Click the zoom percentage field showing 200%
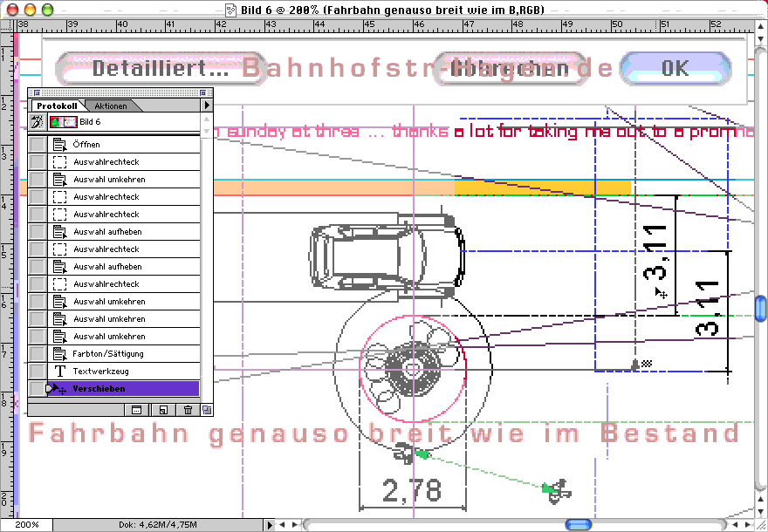The width and height of the screenshot is (768, 532). pyautogui.click(x=26, y=525)
